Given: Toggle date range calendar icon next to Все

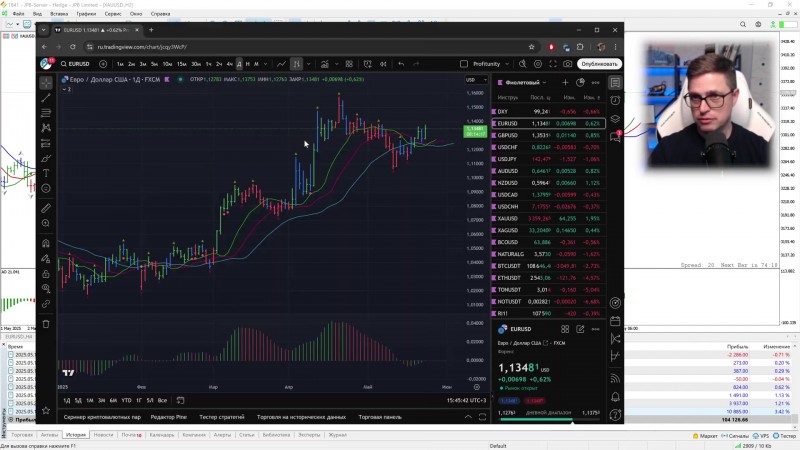Looking at the screenshot, I should 180,401.
